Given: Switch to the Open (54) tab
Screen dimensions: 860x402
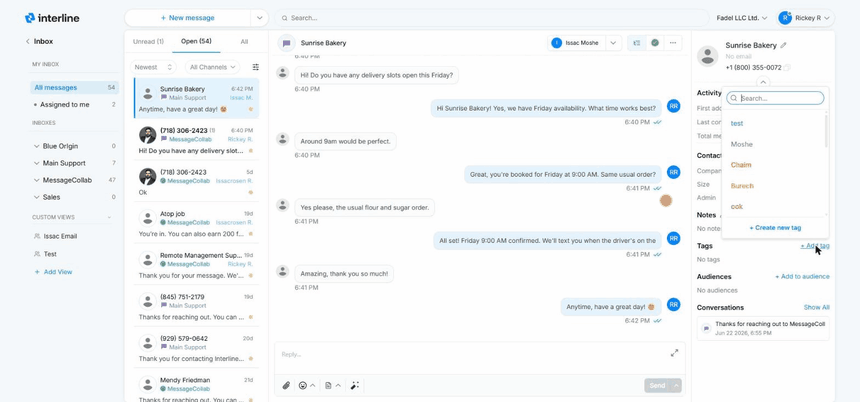Looking at the screenshot, I should pos(196,41).
